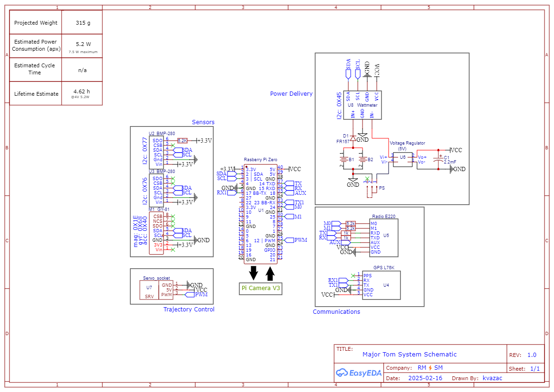Click the 'Communications' section label

pos(336,312)
